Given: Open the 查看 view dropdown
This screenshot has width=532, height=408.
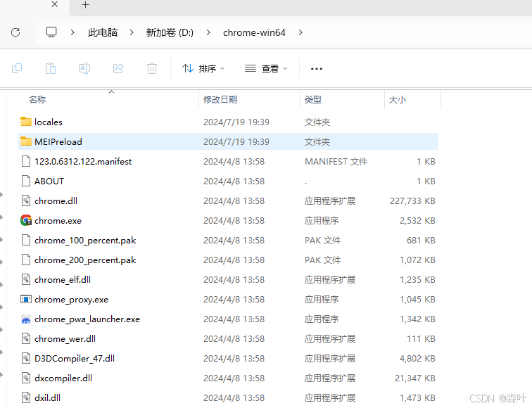Looking at the screenshot, I should [266, 68].
